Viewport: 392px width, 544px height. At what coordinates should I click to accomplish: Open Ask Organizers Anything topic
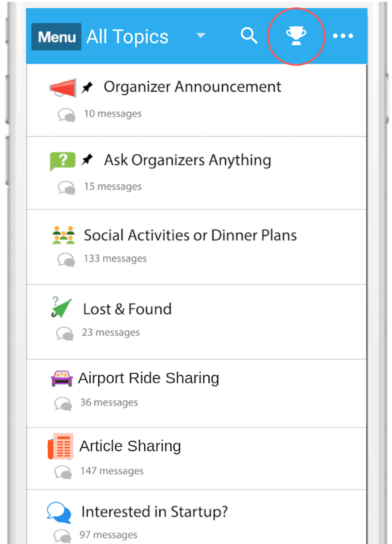point(187,160)
